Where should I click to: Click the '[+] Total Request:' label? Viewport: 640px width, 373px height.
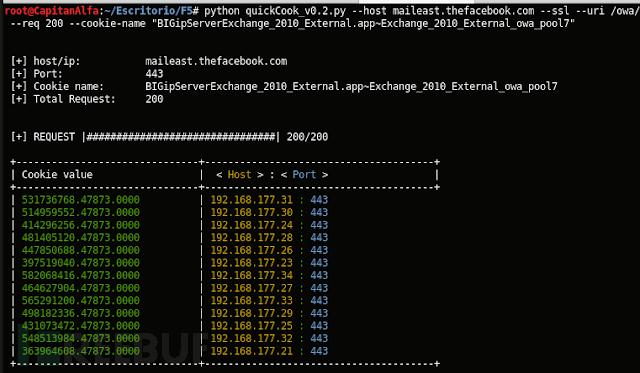point(63,99)
